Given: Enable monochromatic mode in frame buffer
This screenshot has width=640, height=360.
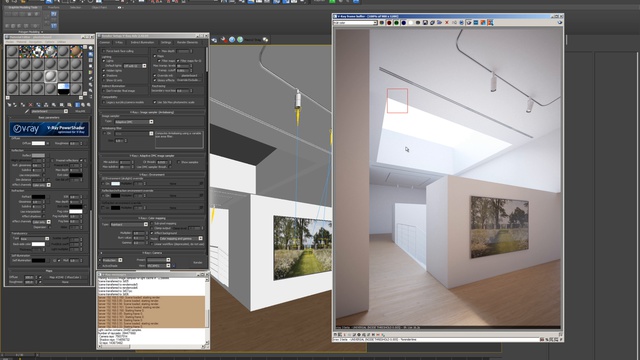Looking at the screenshot, I should coord(418,23).
